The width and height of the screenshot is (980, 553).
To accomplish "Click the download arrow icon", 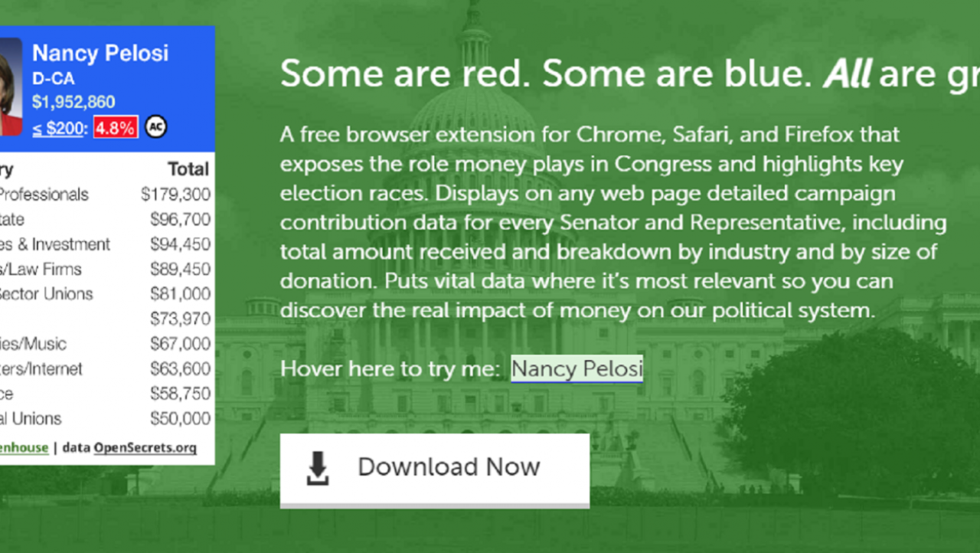I will click(x=318, y=468).
